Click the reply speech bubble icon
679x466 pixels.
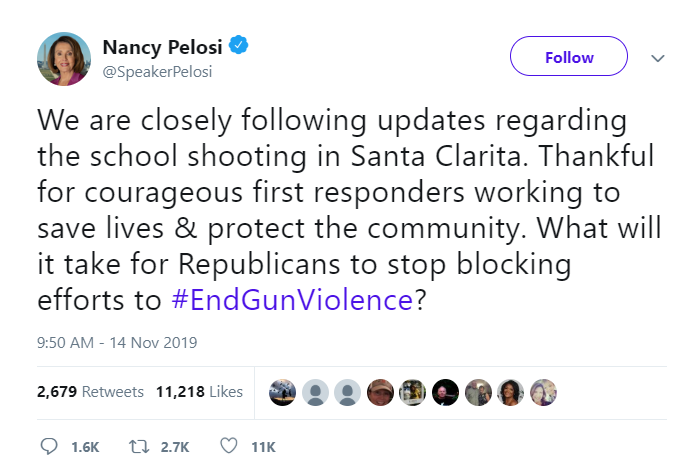point(48,446)
